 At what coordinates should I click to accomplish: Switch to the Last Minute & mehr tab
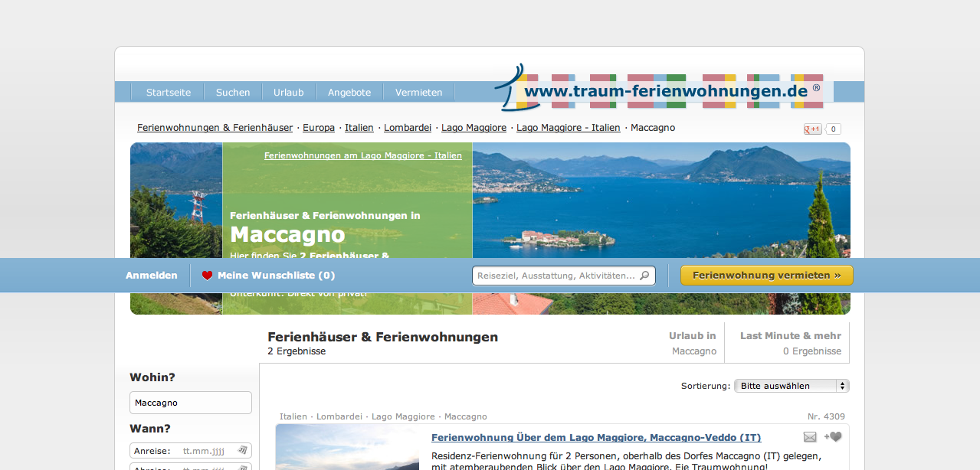coord(790,343)
